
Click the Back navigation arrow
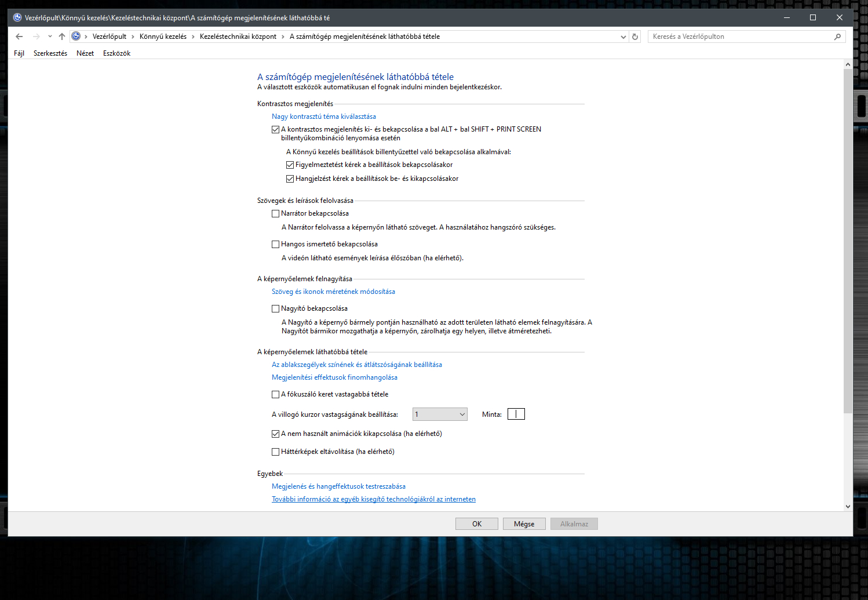pos(19,37)
